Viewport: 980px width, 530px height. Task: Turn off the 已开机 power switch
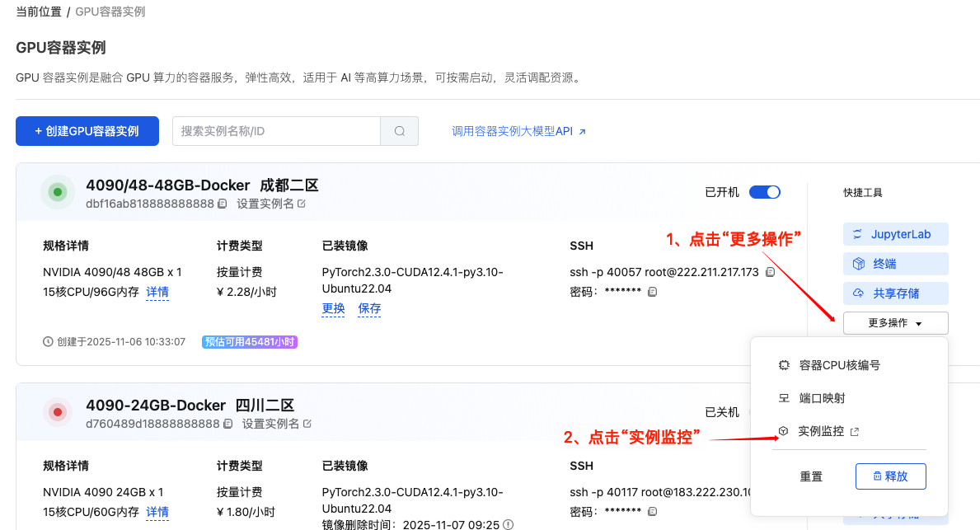coord(764,192)
